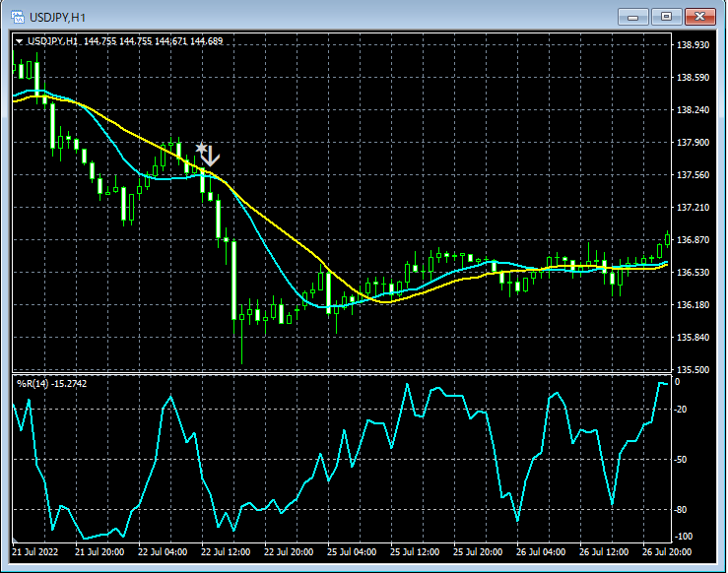Click the '25 Jul 20:00' time axis label
Image resolution: width=728 pixels, height=573 pixels.
point(478,552)
